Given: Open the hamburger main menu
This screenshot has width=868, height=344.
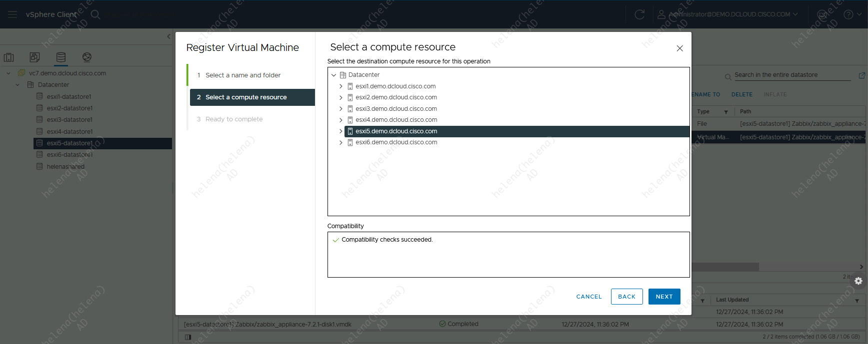Looking at the screenshot, I should [x=12, y=14].
